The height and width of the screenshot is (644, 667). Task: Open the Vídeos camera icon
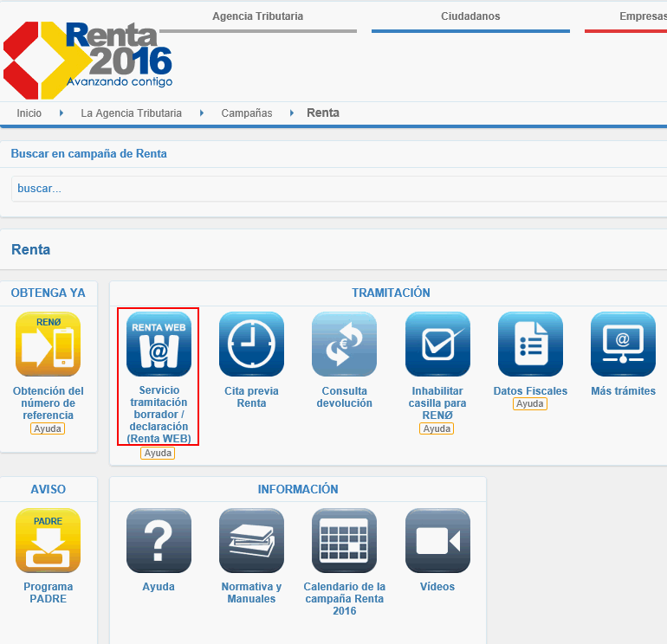coord(437,540)
